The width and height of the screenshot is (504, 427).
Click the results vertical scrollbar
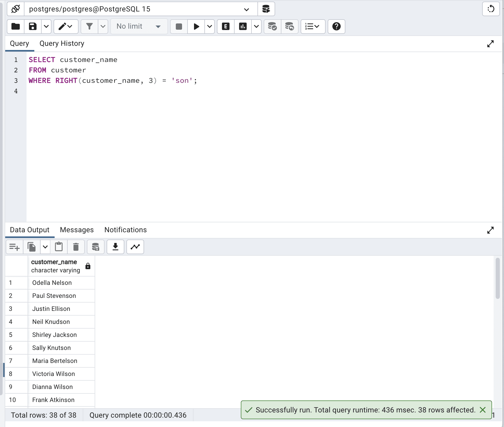click(x=497, y=279)
